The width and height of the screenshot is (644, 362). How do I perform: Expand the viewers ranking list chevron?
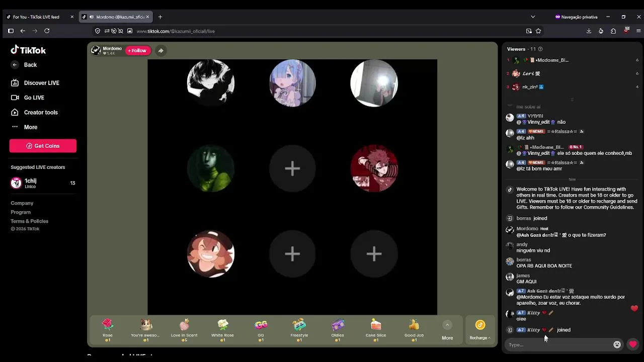pos(572,100)
